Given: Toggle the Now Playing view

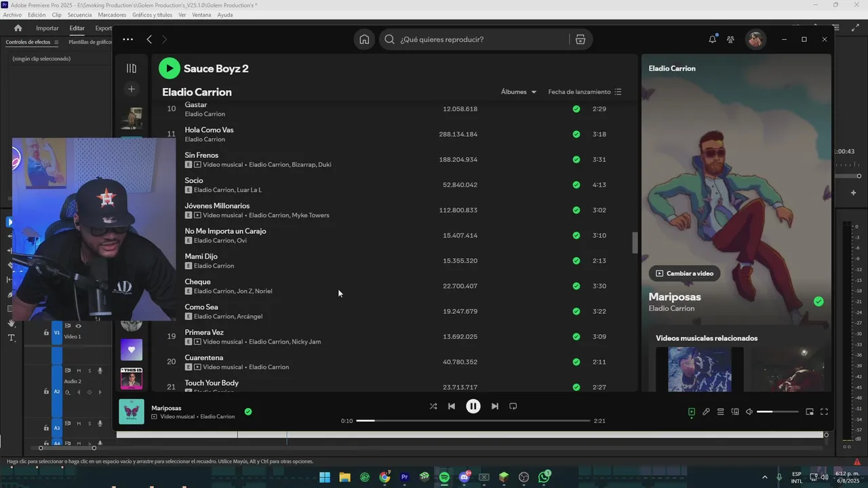Looking at the screenshot, I should pos(692,411).
